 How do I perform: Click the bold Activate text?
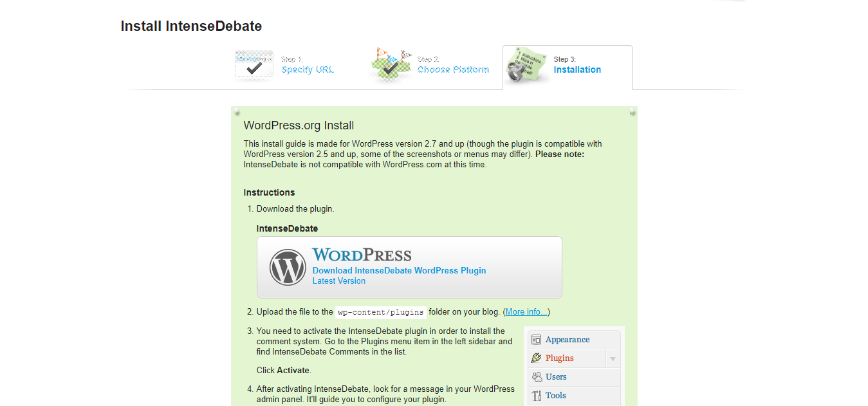click(293, 371)
